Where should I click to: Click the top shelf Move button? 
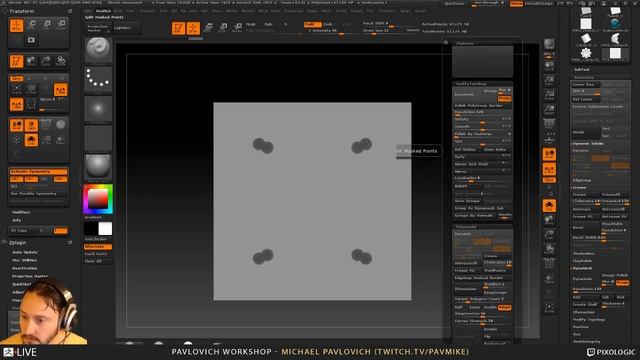[208, 28]
